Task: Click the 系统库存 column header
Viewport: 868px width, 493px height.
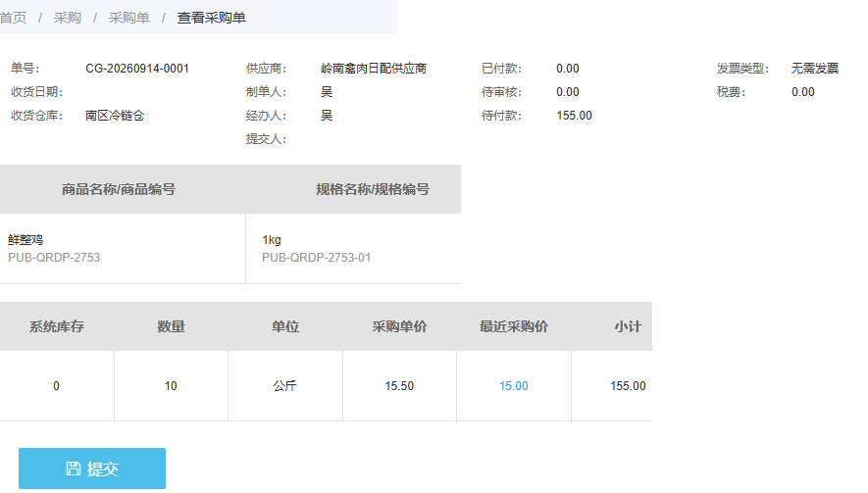Action: click(57, 326)
